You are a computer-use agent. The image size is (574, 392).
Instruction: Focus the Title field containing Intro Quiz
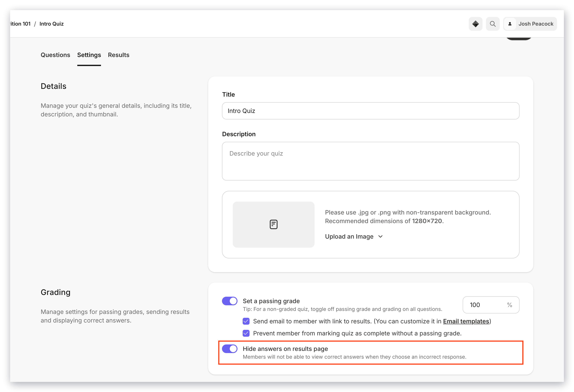371,111
